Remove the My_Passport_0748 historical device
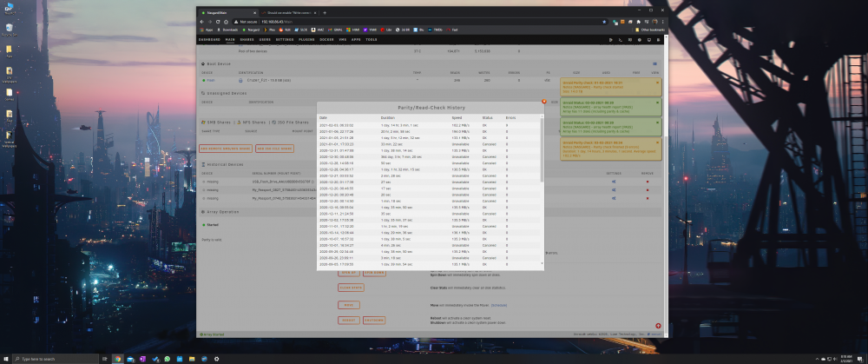This screenshot has width=868, height=364. pos(648,198)
